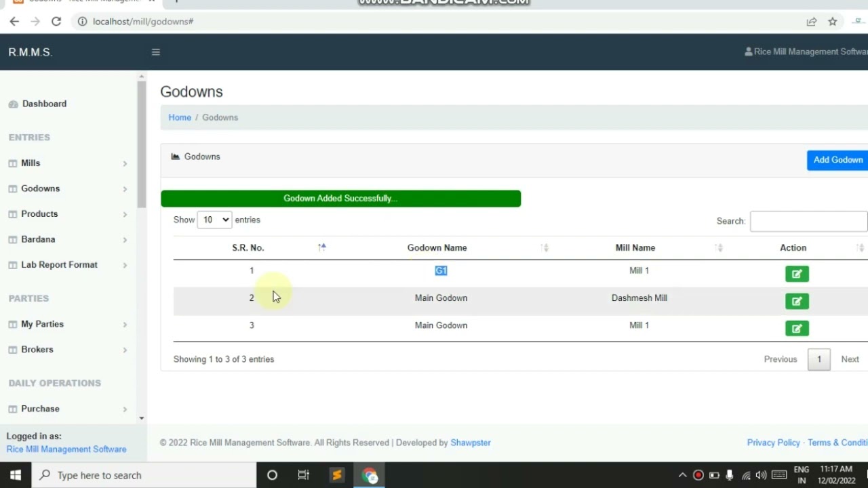Click the Products table icon in sidebar

click(13, 214)
